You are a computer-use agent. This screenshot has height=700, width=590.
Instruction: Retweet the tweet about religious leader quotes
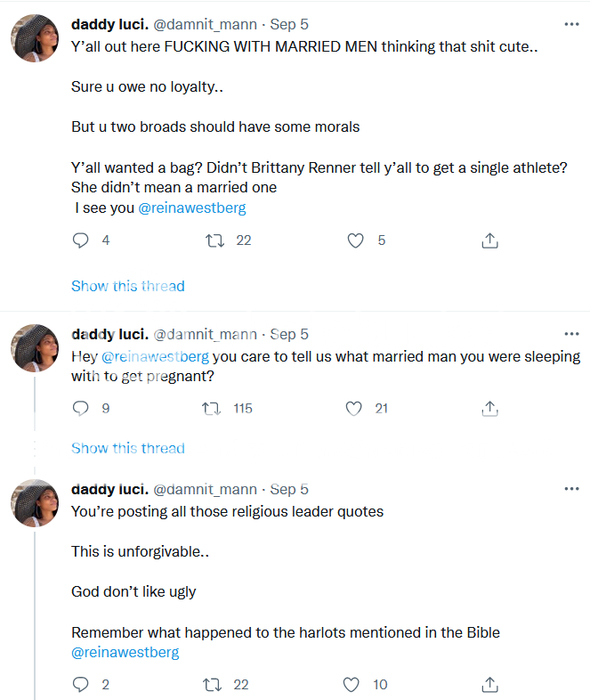click(x=214, y=684)
